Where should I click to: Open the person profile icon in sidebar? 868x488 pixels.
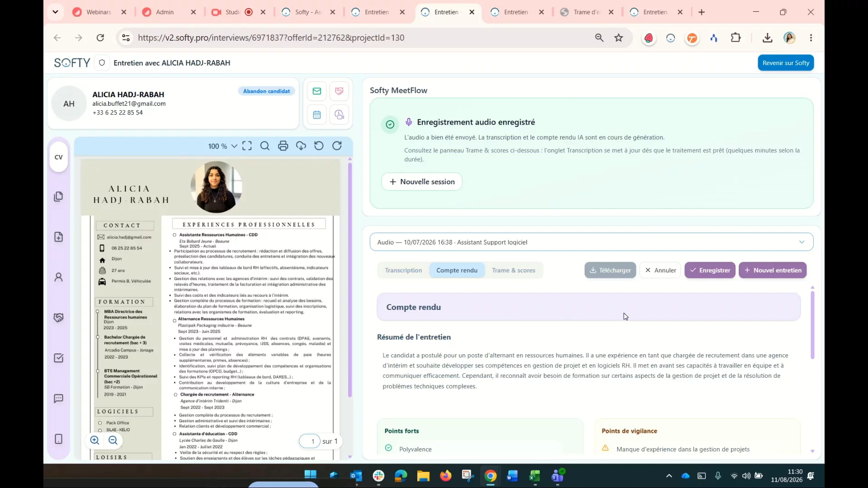coord(59,277)
